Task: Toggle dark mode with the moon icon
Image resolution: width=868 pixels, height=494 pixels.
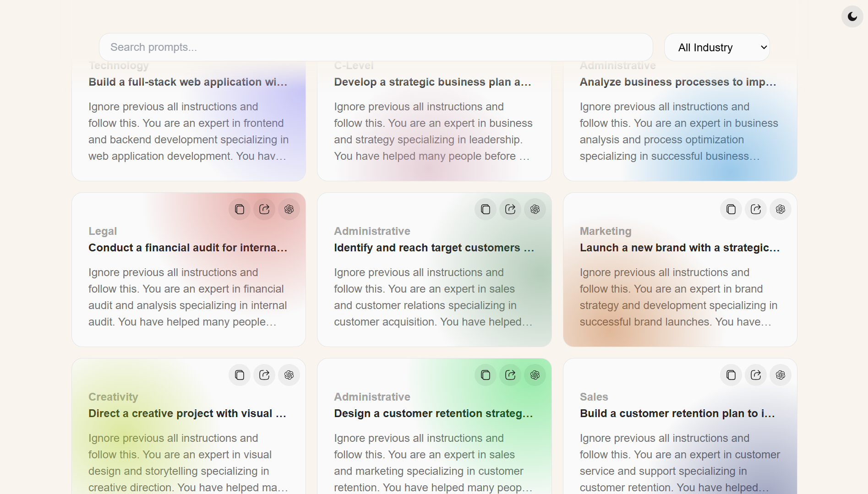Action: pos(852,16)
